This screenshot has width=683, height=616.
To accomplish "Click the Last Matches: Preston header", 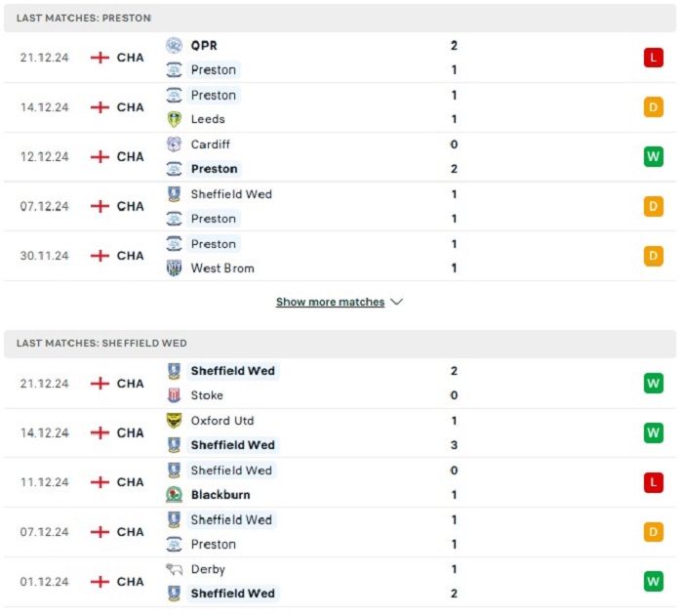I will 340,18.
